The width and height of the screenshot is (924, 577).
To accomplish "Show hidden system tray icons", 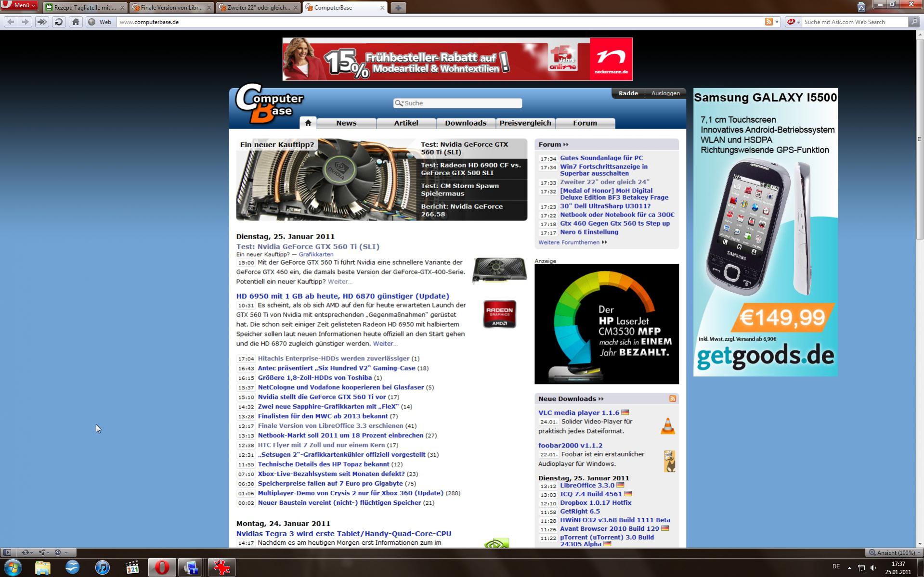I will click(x=849, y=568).
